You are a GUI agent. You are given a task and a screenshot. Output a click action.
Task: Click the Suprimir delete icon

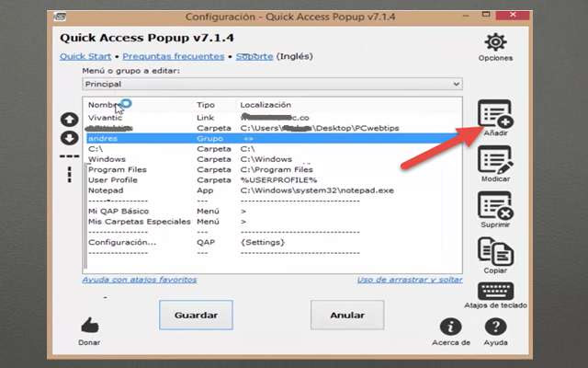click(495, 205)
